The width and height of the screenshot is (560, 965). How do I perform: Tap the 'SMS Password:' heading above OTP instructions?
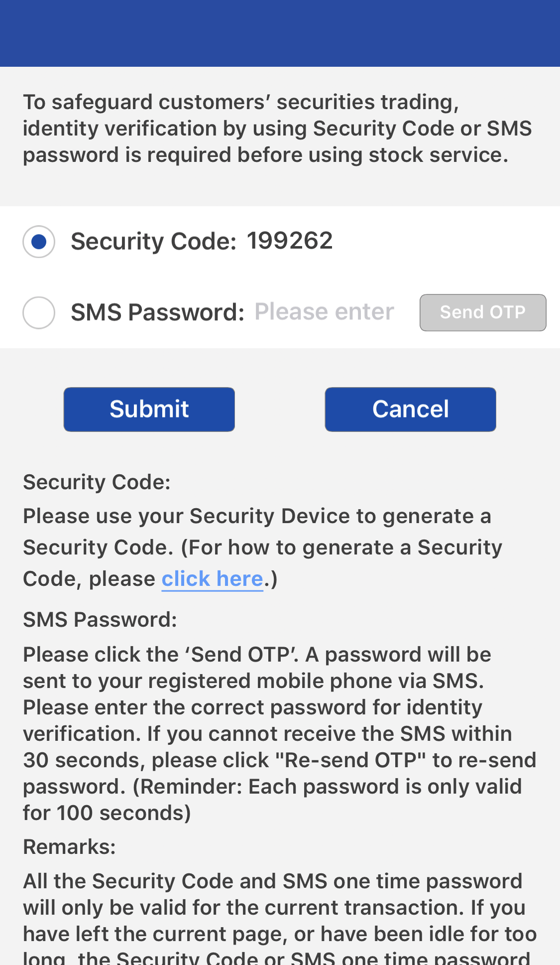pos(100,620)
